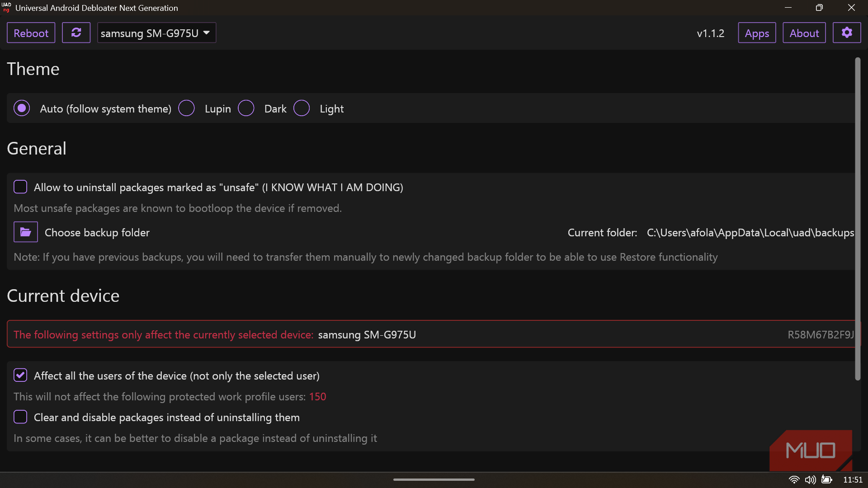Viewport: 868px width, 488px height.
Task: Click the refresh devices icon
Action: point(76,33)
